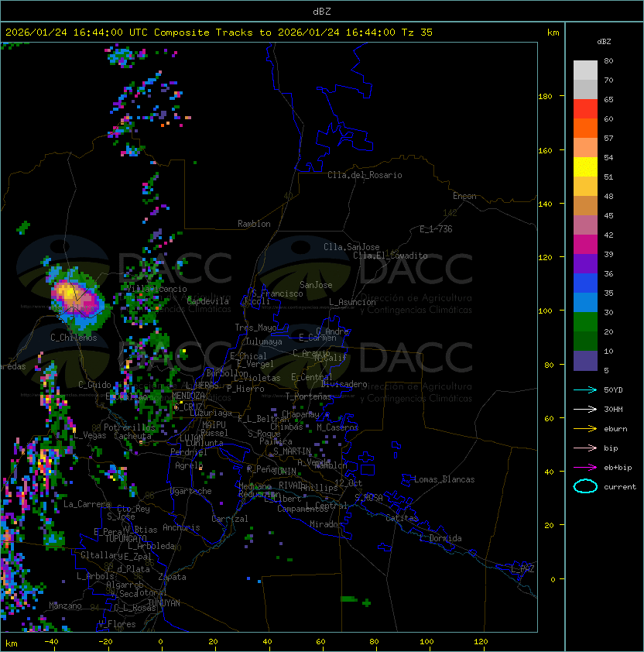
Task: Click the pink bip arrow in legend
Action: point(585,448)
